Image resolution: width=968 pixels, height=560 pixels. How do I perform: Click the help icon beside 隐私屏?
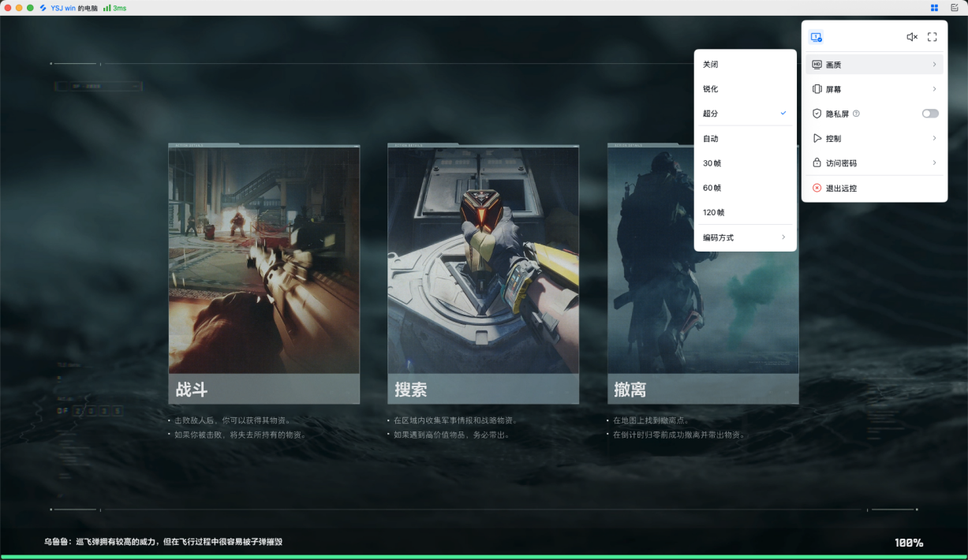click(856, 114)
